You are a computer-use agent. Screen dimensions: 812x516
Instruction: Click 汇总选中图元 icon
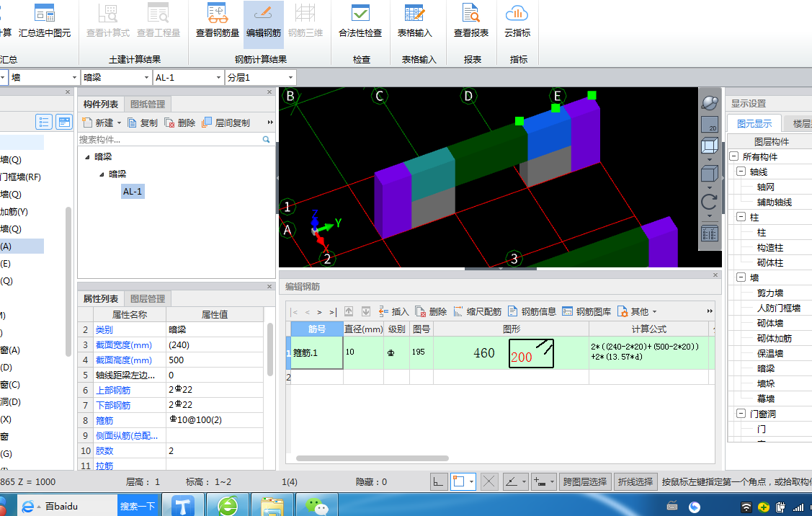(x=45, y=14)
